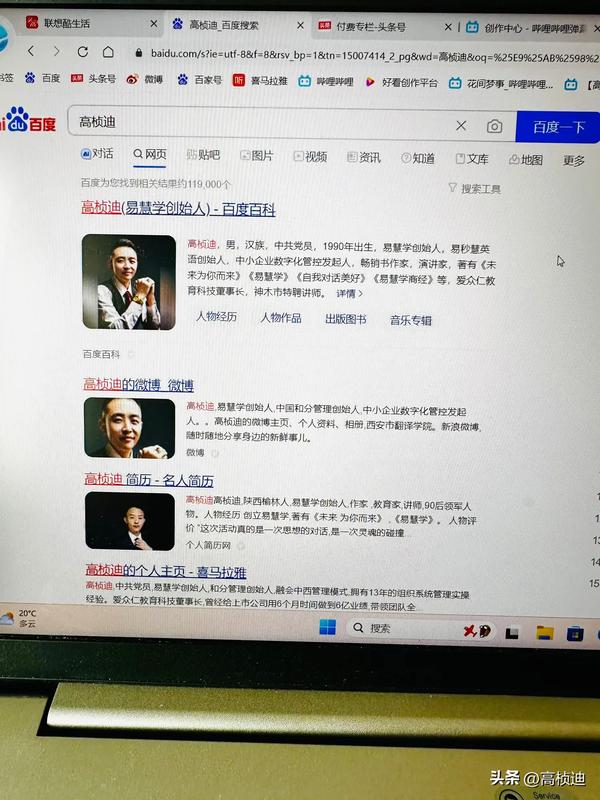Image resolution: width=600 pixels, height=800 pixels.
Task: Open 百度 bookmark in bookmarks bar
Action: pyautogui.click(x=43, y=78)
